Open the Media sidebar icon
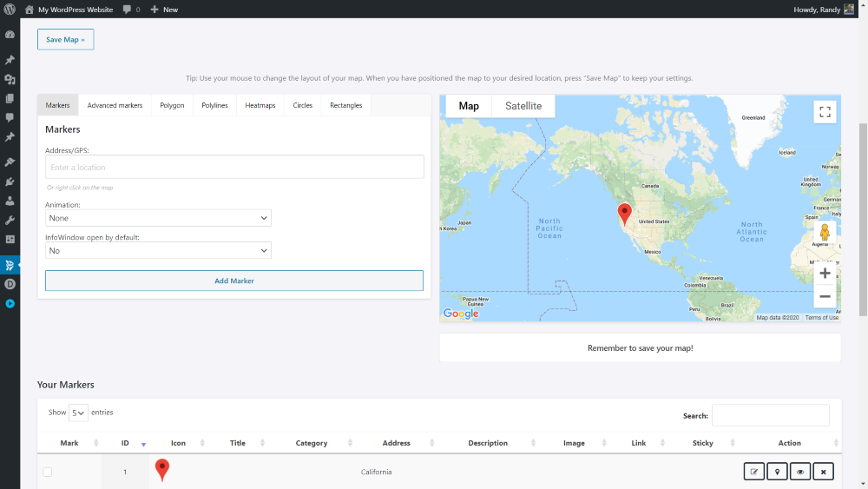Image resolution: width=868 pixels, height=489 pixels. tap(10, 79)
